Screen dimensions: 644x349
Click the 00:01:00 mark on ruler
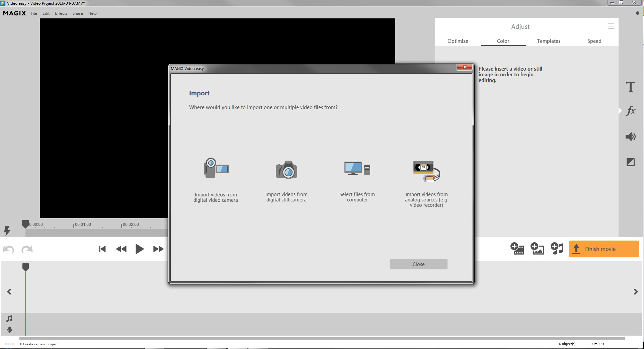(83, 225)
